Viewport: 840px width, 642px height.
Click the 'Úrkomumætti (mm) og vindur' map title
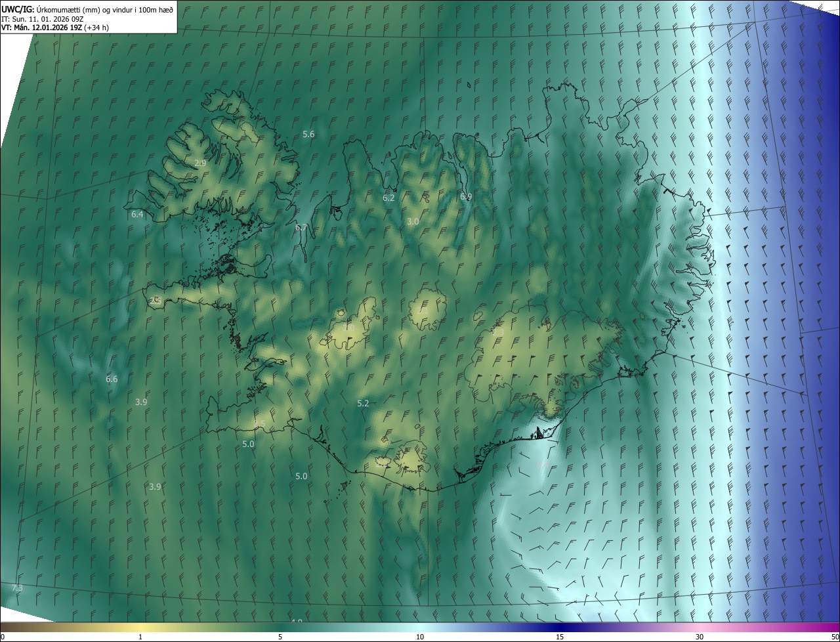[88, 9]
